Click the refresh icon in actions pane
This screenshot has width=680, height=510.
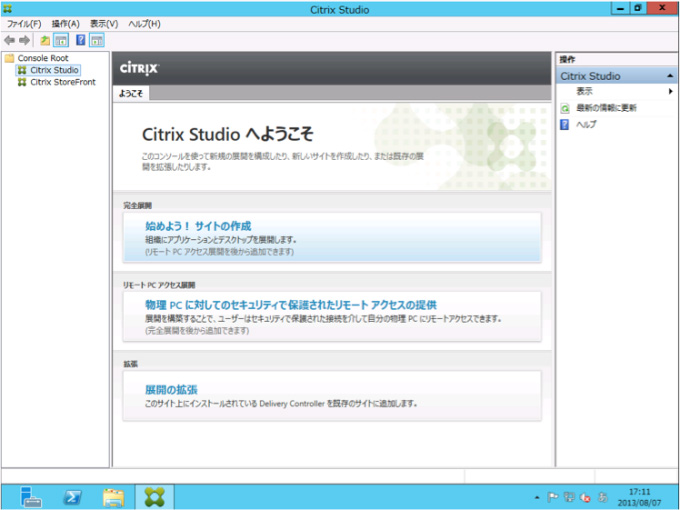pyautogui.click(x=565, y=108)
